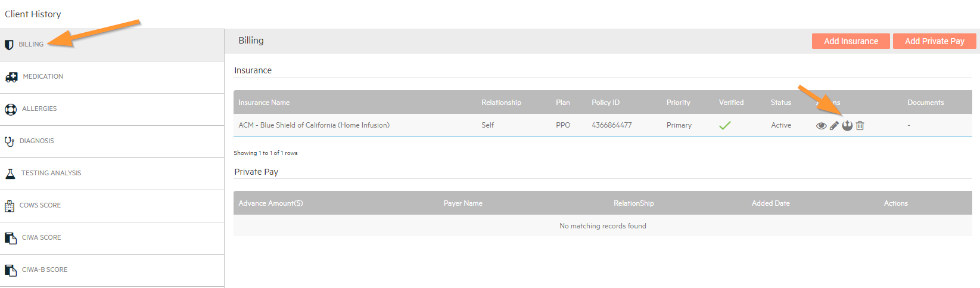Screen dimensions: 980x288
Task: Click the stethoscope icon beside Diagnosis
Action: [10, 141]
